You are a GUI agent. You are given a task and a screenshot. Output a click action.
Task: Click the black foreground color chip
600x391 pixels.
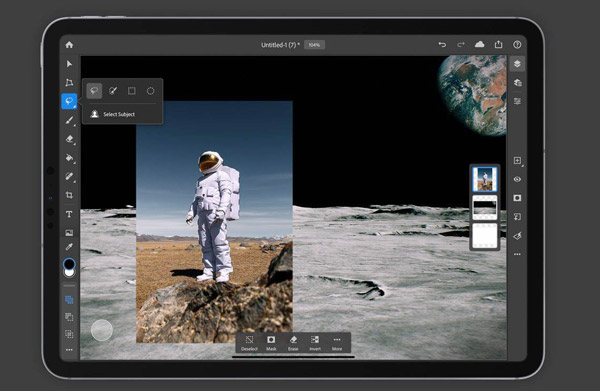(69, 264)
